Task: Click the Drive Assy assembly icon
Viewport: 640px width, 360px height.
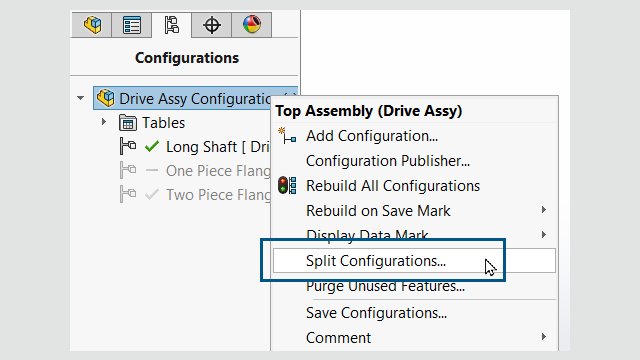Action: click(x=105, y=98)
